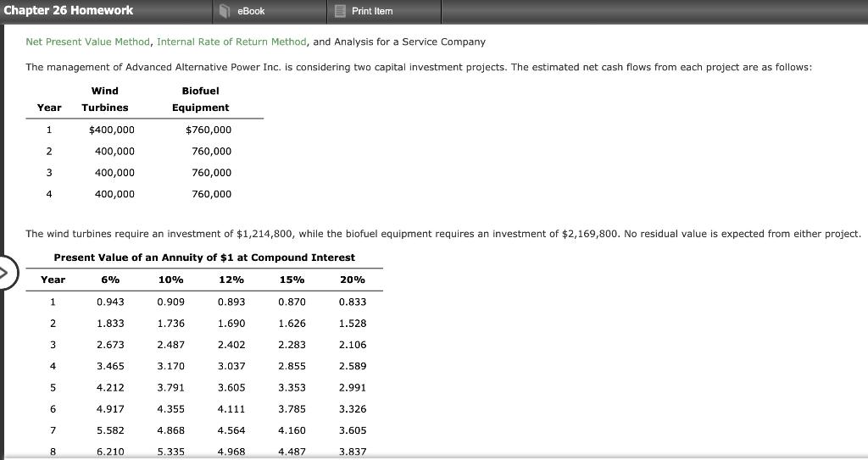Select annuity factor 1.736
This screenshot has width=868, height=460.
pos(170,324)
